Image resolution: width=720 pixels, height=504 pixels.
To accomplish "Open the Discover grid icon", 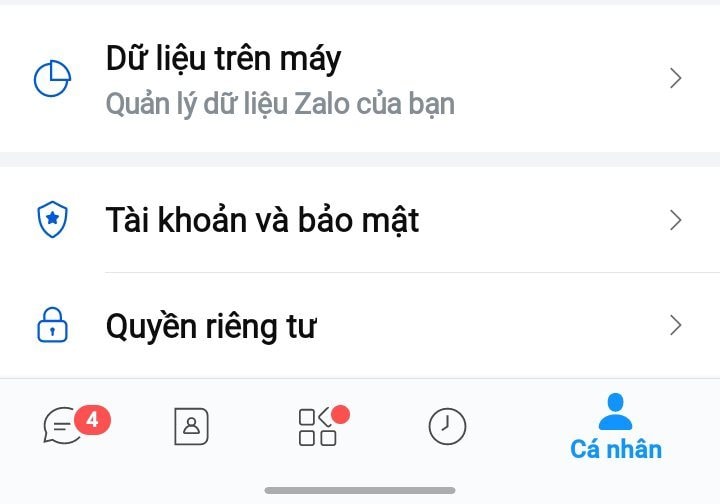I will (318, 427).
